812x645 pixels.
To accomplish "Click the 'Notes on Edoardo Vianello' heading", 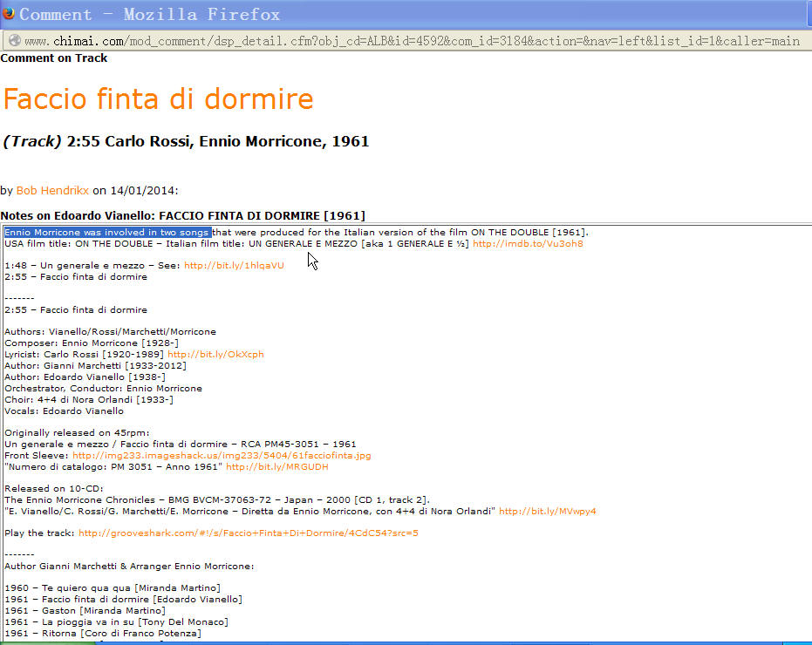I will click(183, 216).
